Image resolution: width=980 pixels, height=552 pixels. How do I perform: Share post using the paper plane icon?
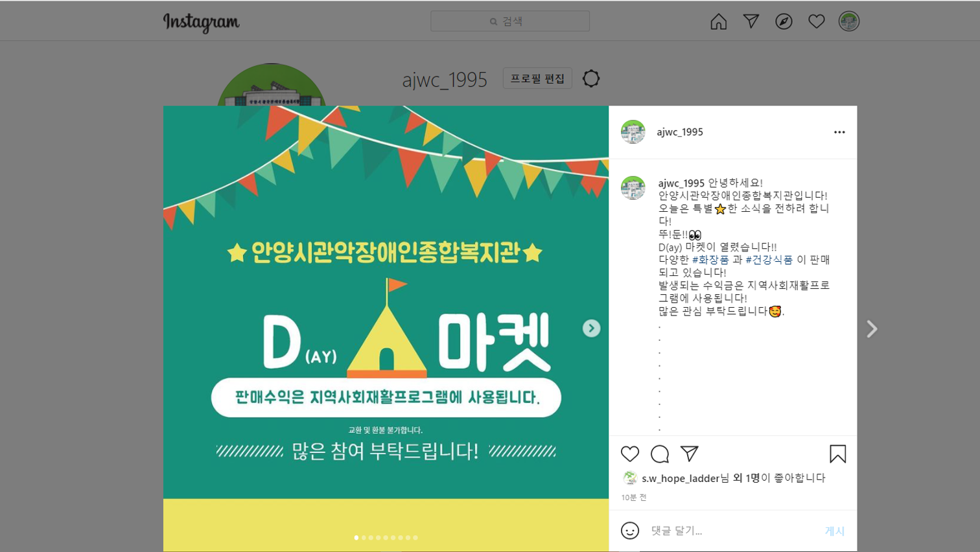[690, 454]
